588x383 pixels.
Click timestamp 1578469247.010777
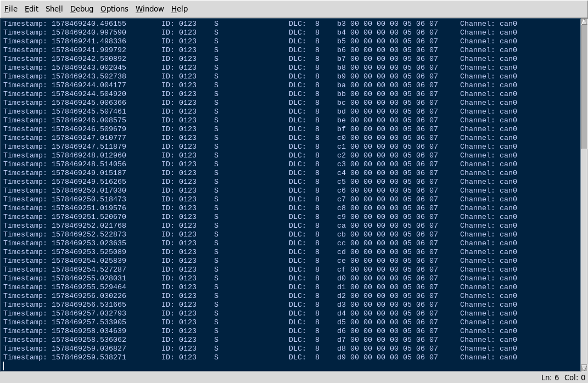click(89, 138)
